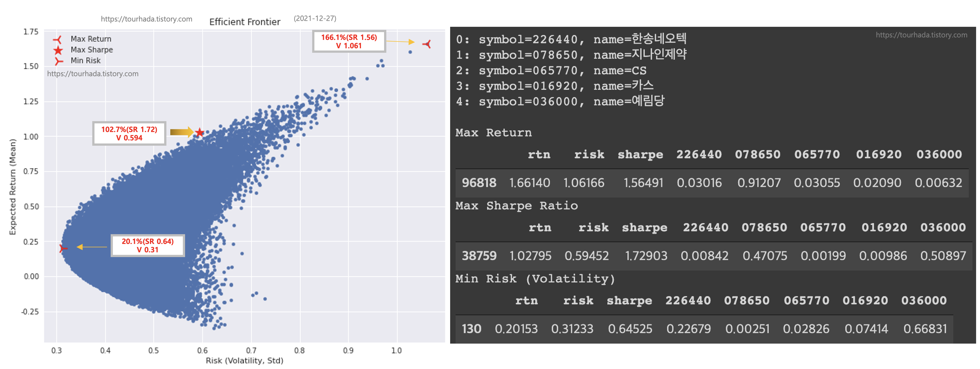This screenshot has height=369, width=980.
Task: Click the Min Risk icon in the legend
Action: tap(58, 61)
